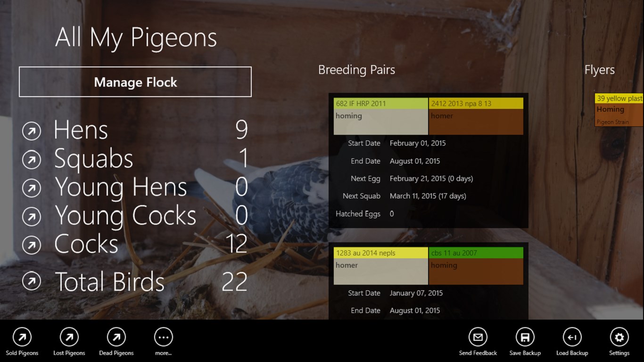Select the 1283 au 2014 nepls tile
The image size is (644, 362).
381,266
